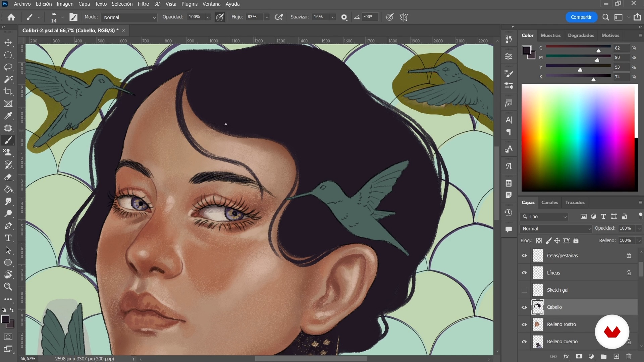Switch to the Canales tab
This screenshot has width=644, height=362.
(x=550, y=202)
